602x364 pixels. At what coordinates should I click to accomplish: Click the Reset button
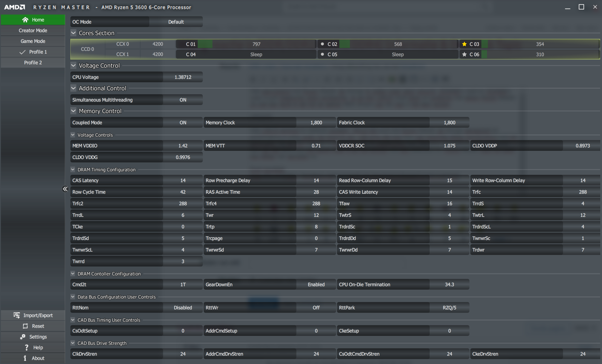tap(33, 326)
